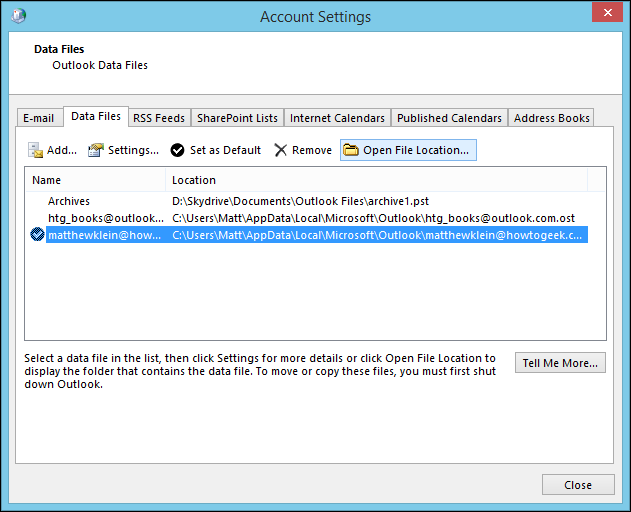Open the Published Calendars tab
Screen dimensions: 631x512
449,118
